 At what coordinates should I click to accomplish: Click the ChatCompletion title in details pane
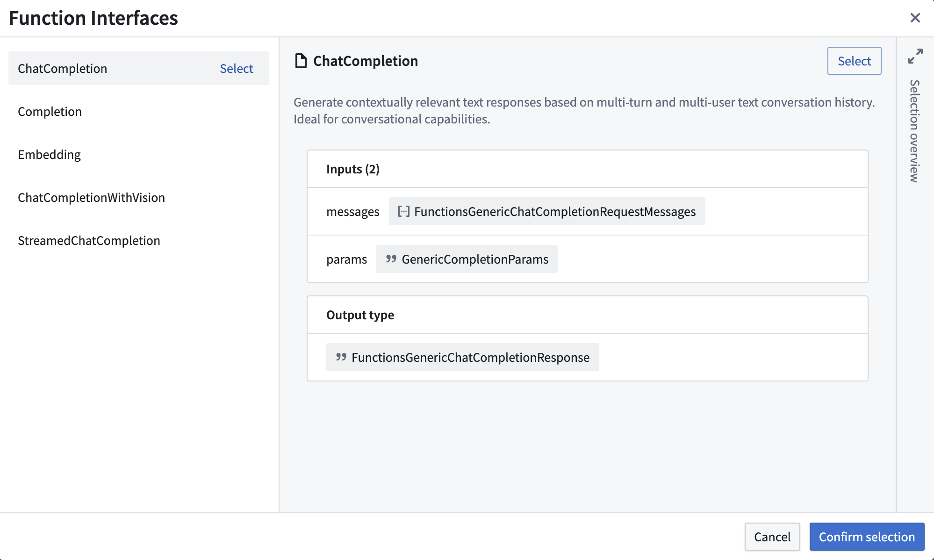pos(366,61)
